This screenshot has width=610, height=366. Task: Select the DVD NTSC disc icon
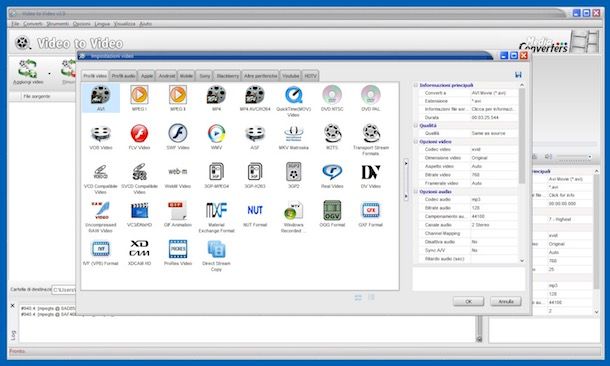pos(332,95)
